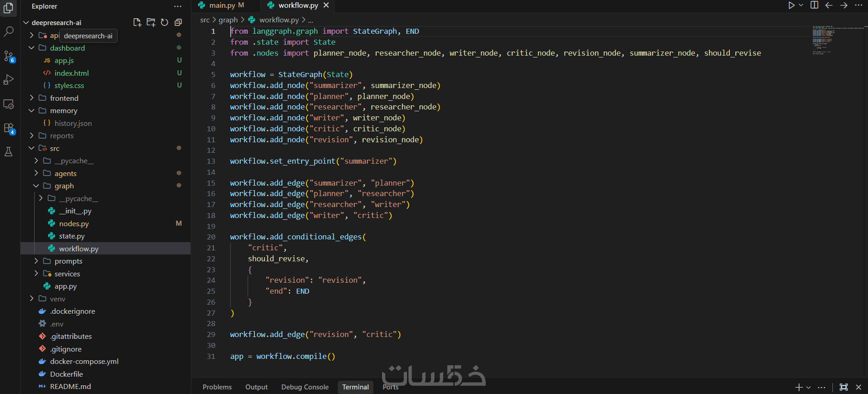
Task: Split the editor to the right
Action: click(x=814, y=5)
